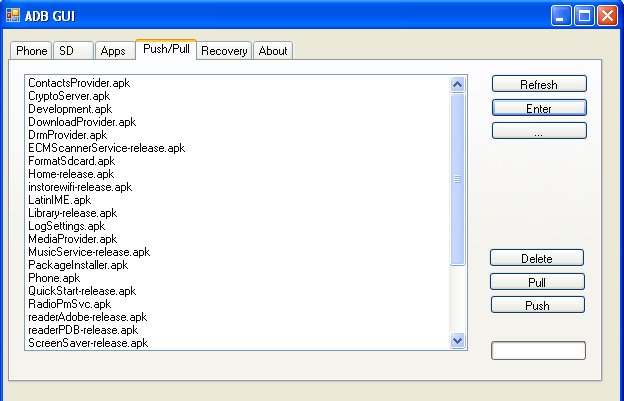This screenshot has height=401, width=624.
Task: Select MusicService-release.apk in the list
Action: point(238,252)
